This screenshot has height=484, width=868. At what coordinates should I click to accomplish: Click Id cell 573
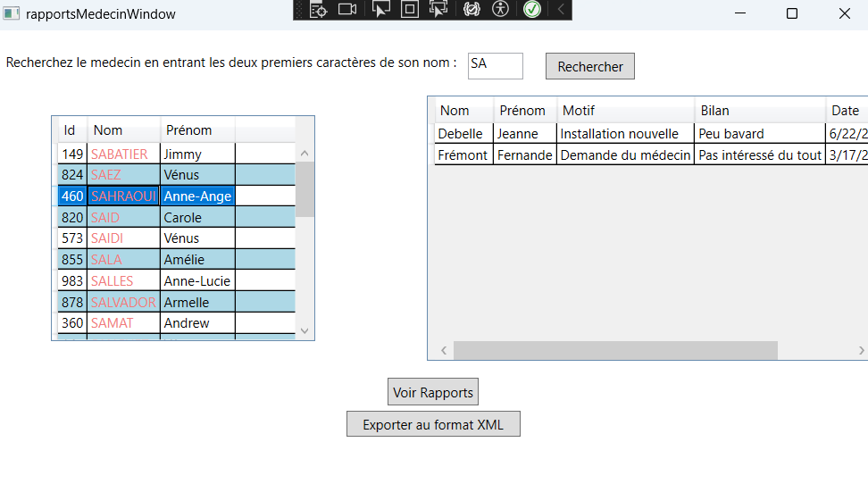(72, 238)
